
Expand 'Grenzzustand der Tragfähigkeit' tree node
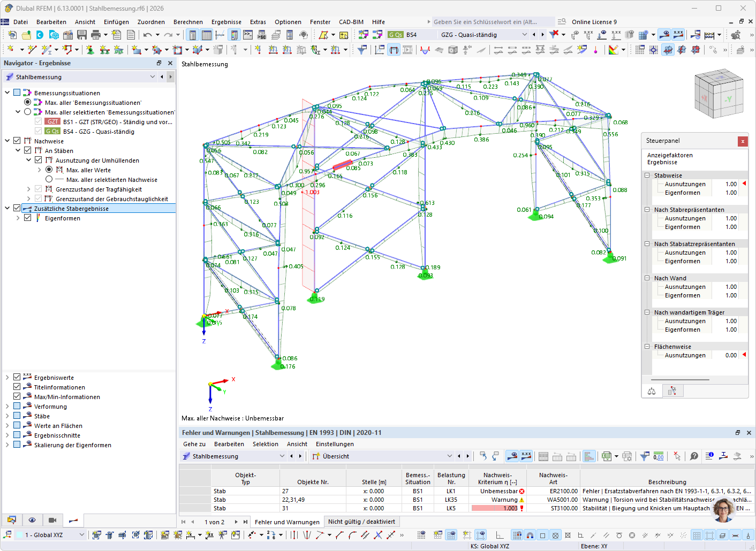[28, 189]
